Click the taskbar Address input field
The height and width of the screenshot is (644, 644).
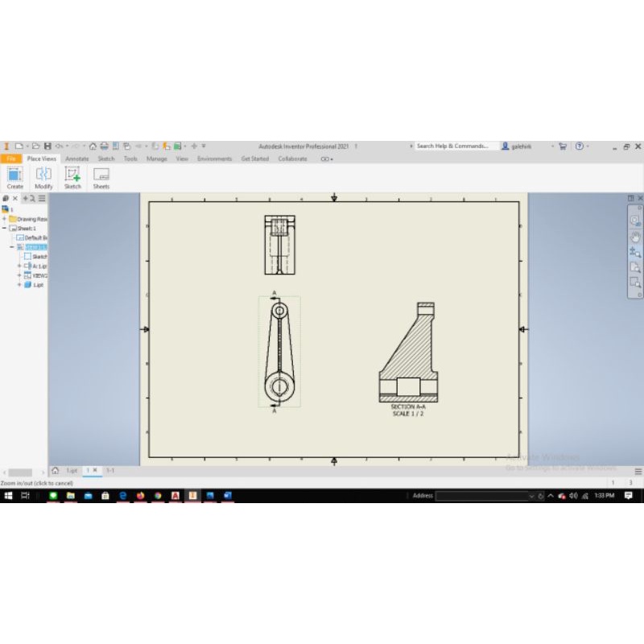pyautogui.click(x=481, y=496)
